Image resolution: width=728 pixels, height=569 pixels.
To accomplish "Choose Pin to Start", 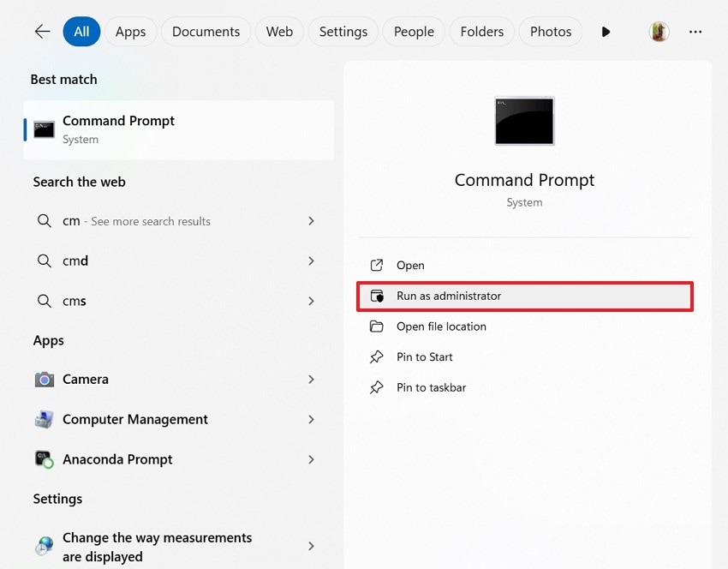I will [x=525, y=356].
